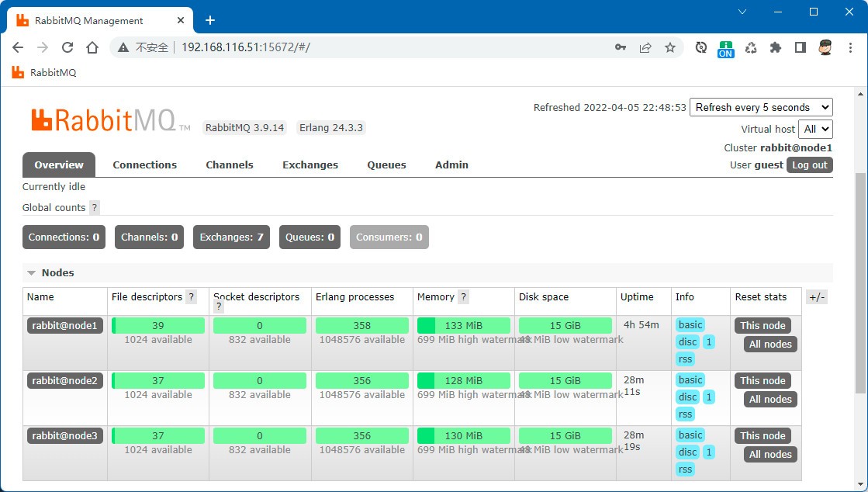The image size is (868, 492).
Task: Open node rabbit@node2 details
Action: (64, 380)
